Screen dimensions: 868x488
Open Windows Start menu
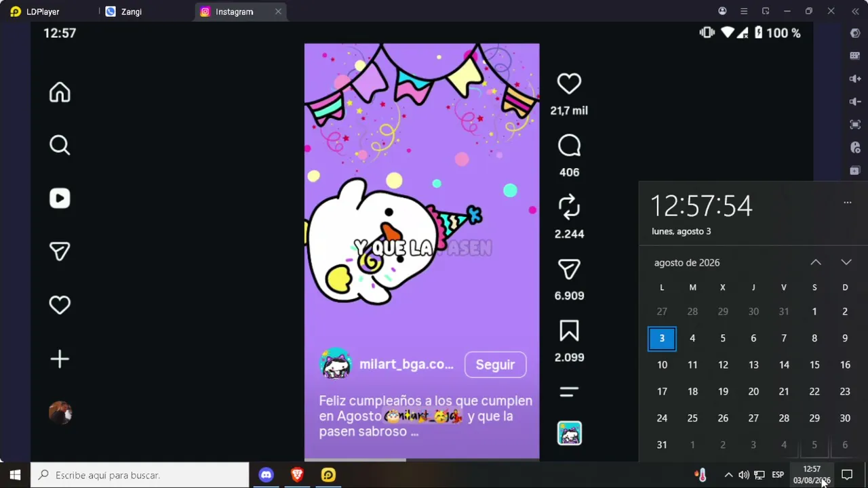coord(15,474)
